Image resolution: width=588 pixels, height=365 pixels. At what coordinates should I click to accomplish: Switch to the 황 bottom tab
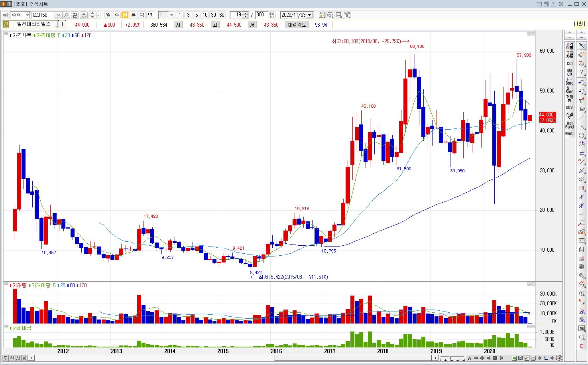(x=25, y=358)
